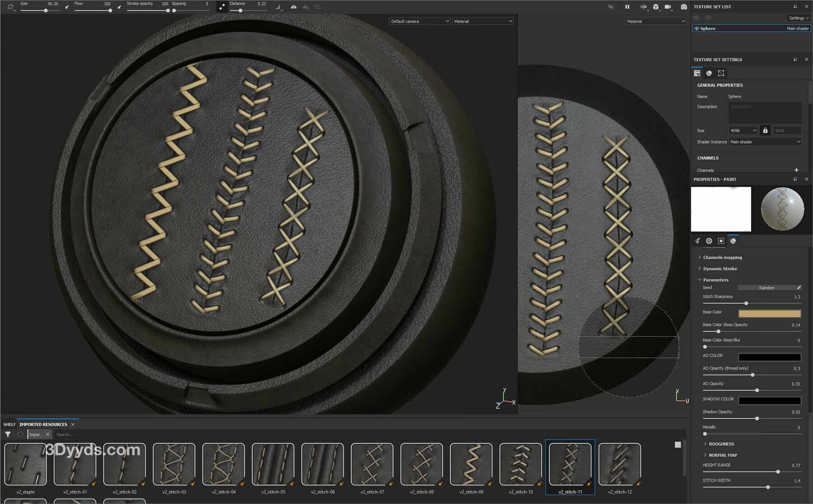Click the camera screenshot icon in toolbar

pos(684,7)
